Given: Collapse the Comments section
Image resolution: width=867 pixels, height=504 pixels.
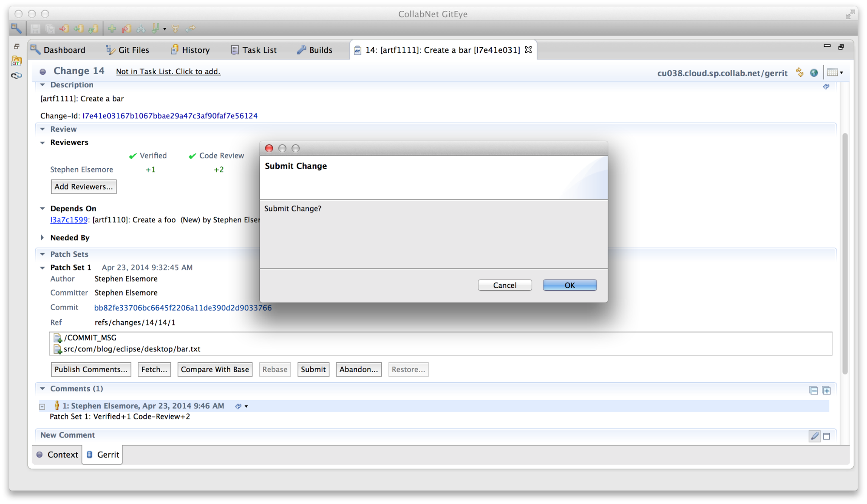Looking at the screenshot, I should point(43,388).
